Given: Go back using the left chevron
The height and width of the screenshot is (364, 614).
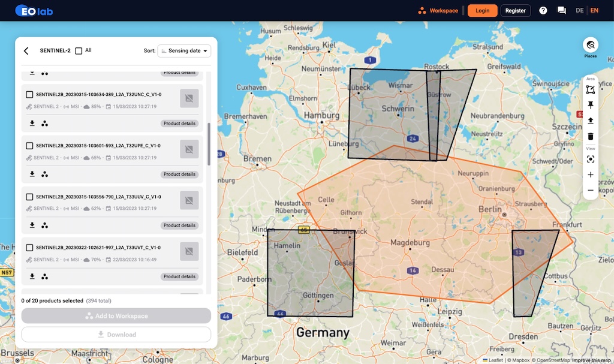Looking at the screenshot, I should tap(26, 51).
